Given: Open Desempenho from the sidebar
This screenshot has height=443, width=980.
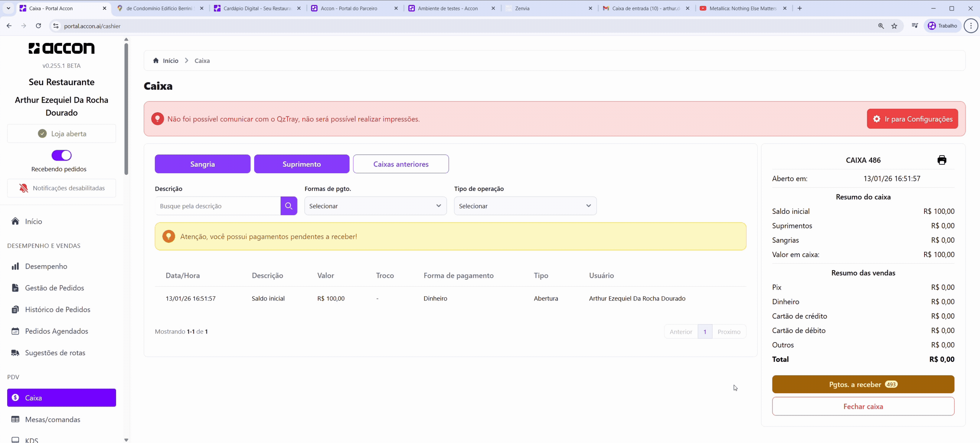Looking at the screenshot, I should point(46,266).
